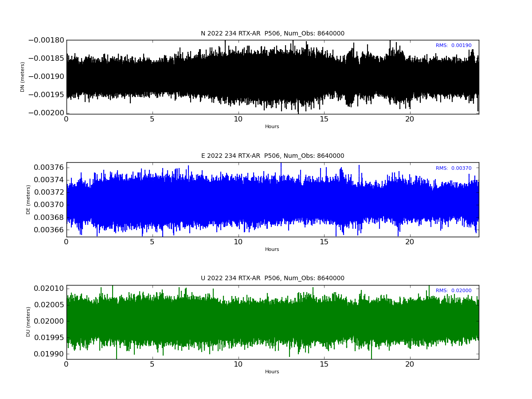Pick the 0.00374 y-axis tick label
This screenshot has width=532, height=399.
tap(49, 180)
